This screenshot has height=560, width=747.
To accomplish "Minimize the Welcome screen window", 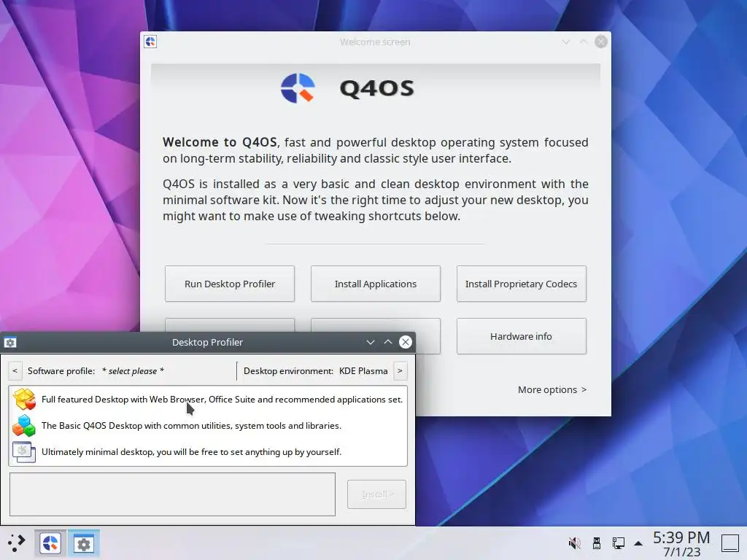I will click(566, 42).
